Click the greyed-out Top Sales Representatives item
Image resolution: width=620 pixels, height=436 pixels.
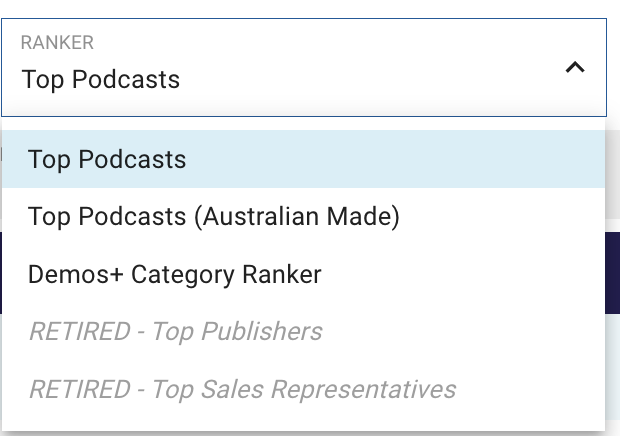click(242, 389)
